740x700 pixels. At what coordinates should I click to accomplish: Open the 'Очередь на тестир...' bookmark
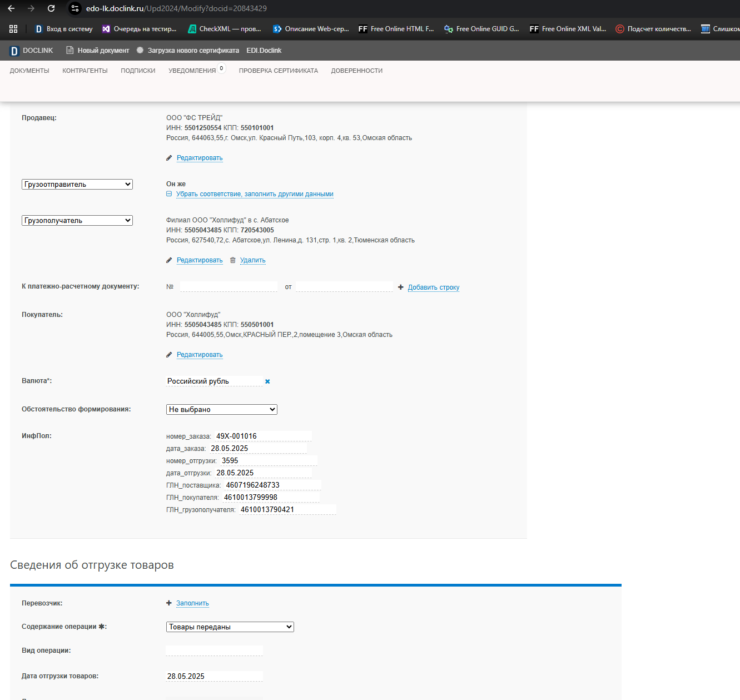point(139,29)
